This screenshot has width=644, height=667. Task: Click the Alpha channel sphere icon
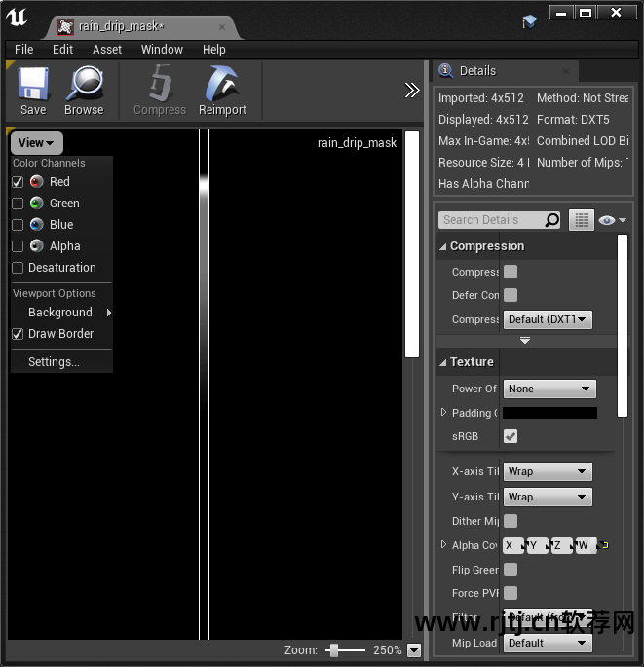pyautogui.click(x=37, y=246)
